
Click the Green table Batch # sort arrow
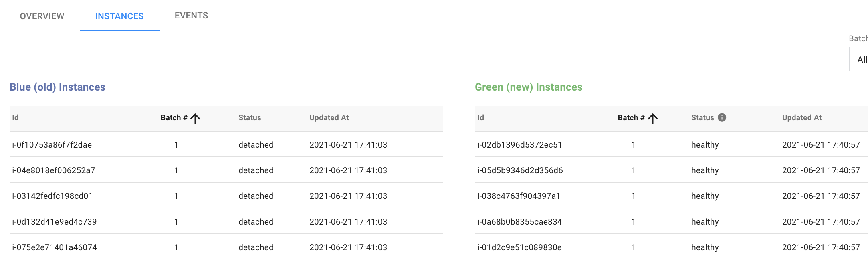tap(653, 118)
